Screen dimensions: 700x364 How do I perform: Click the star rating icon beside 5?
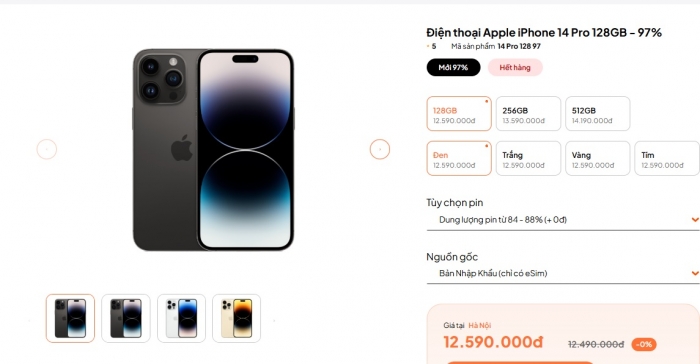(428, 46)
